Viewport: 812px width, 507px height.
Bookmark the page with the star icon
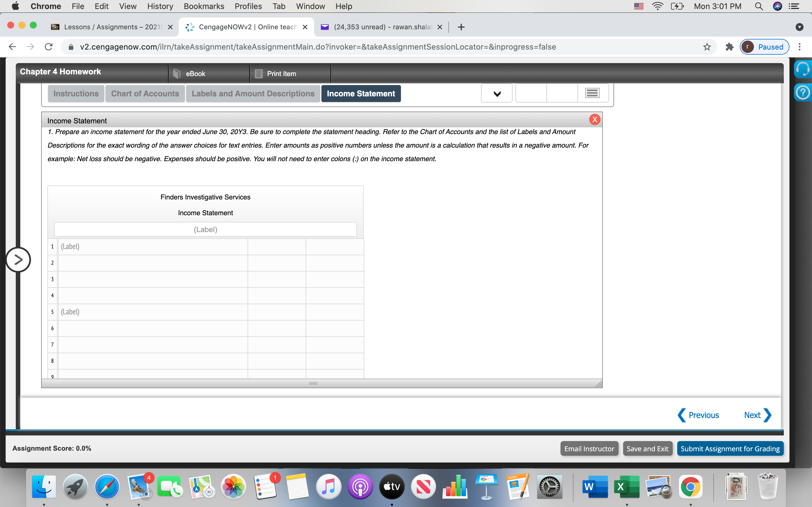pos(706,47)
